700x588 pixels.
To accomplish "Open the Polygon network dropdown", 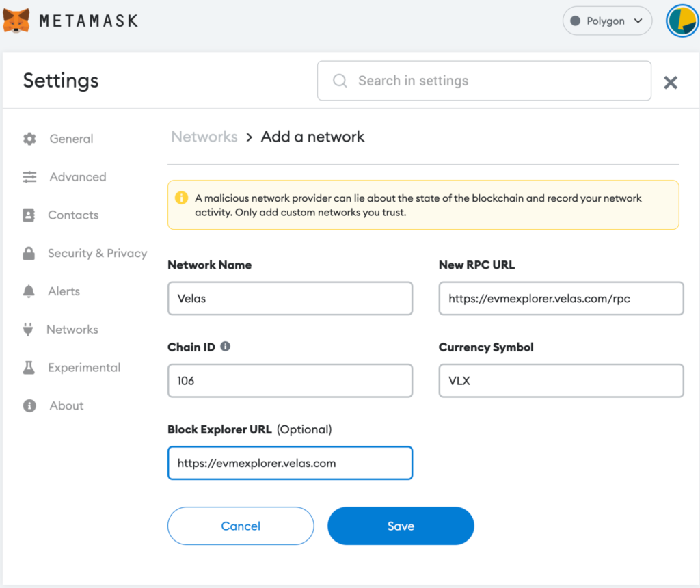I will coord(607,21).
